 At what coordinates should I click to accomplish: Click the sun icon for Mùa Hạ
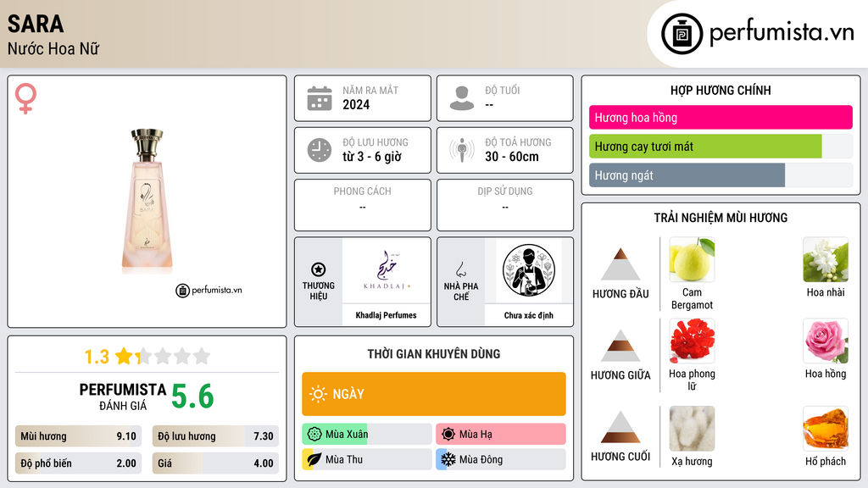pyautogui.click(x=448, y=434)
